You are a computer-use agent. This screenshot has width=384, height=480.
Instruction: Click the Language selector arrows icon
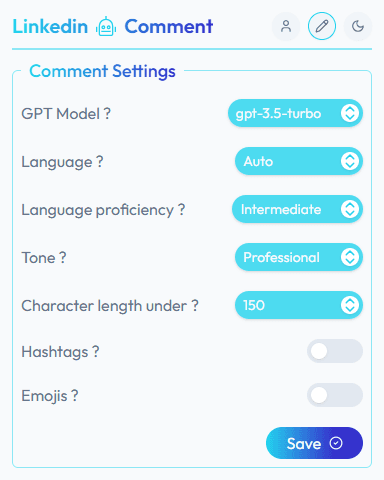point(350,161)
